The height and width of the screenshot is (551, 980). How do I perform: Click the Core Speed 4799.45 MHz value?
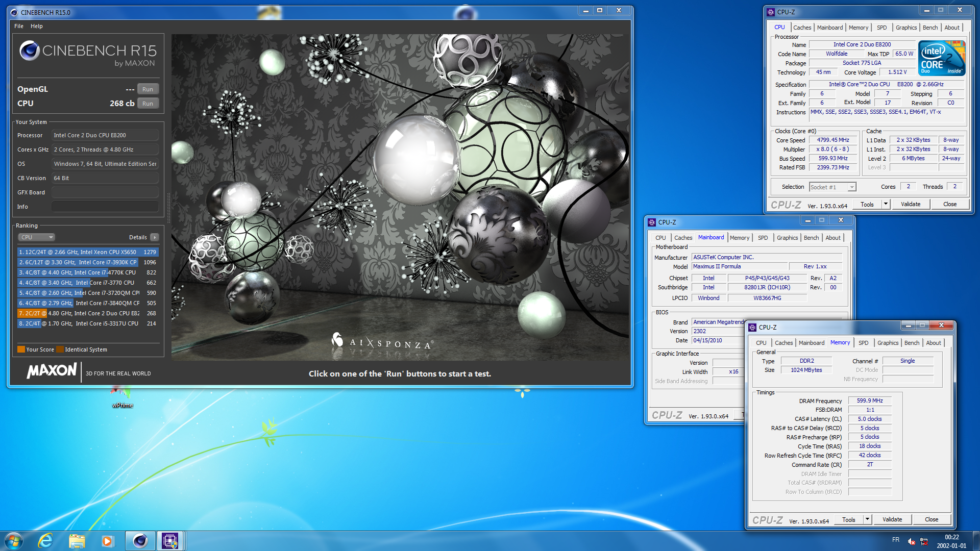click(x=833, y=140)
